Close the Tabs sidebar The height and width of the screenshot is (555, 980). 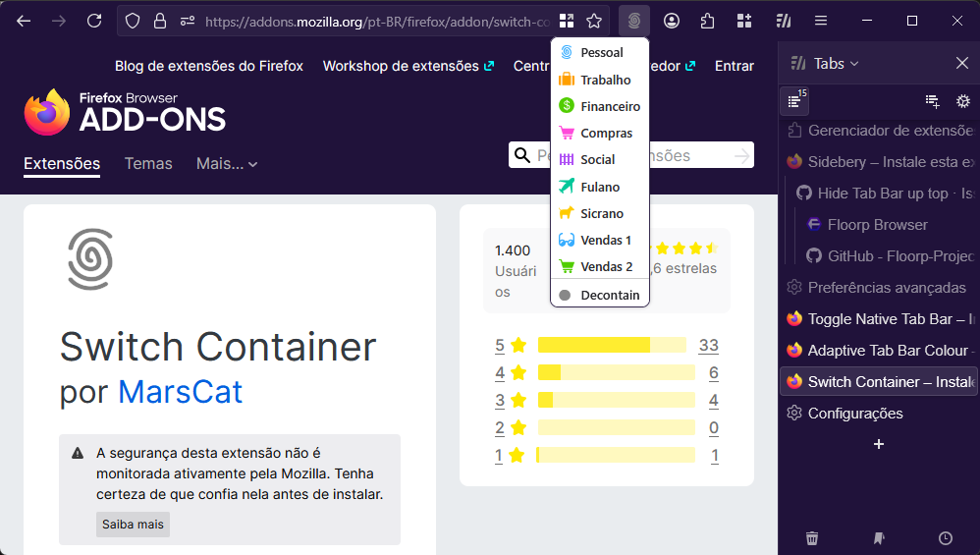pyautogui.click(x=962, y=63)
